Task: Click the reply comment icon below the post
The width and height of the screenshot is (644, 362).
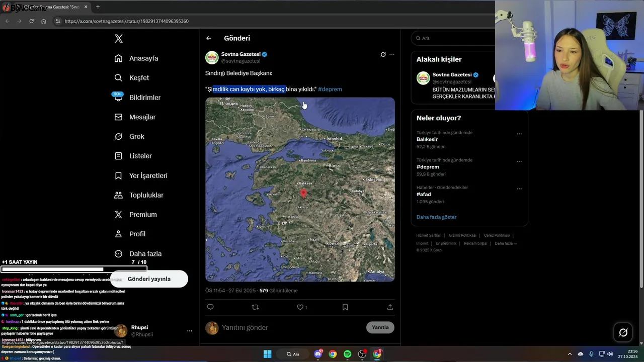Action: point(210,307)
